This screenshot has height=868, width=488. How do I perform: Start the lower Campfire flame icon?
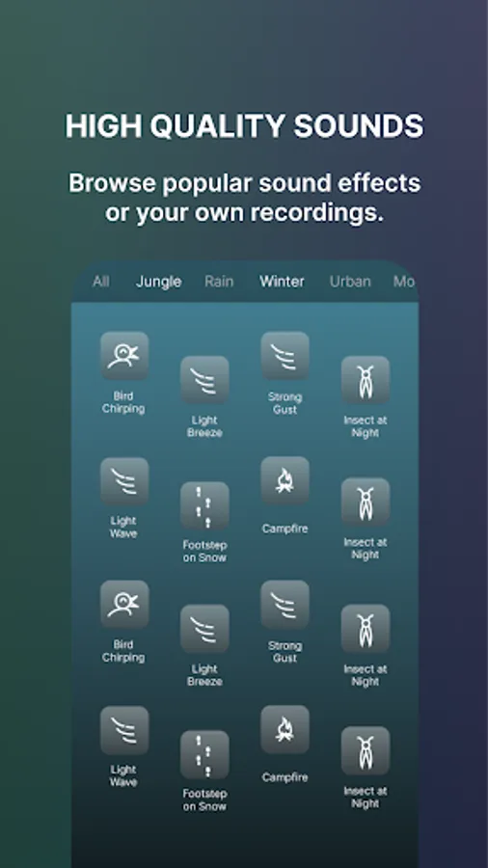point(285,730)
